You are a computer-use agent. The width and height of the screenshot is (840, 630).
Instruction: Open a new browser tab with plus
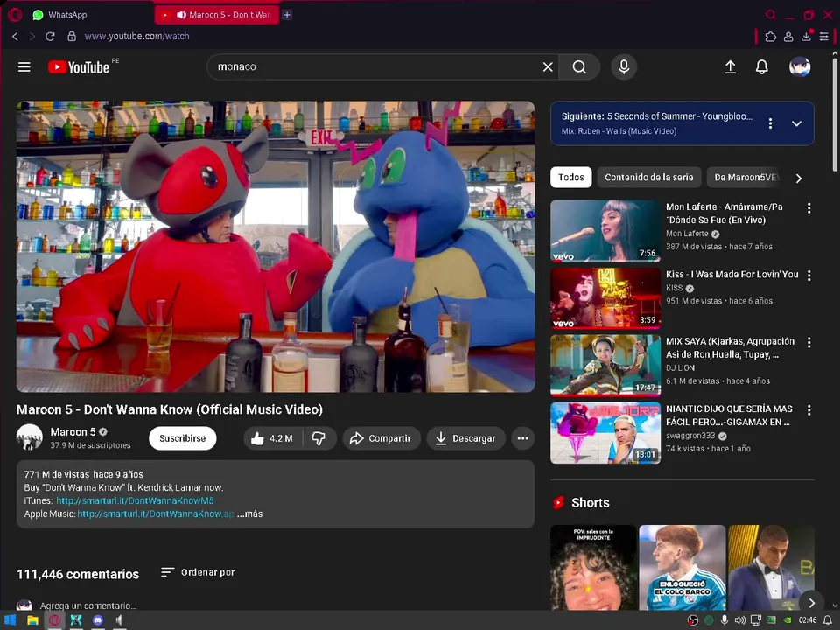pos(287,15)
